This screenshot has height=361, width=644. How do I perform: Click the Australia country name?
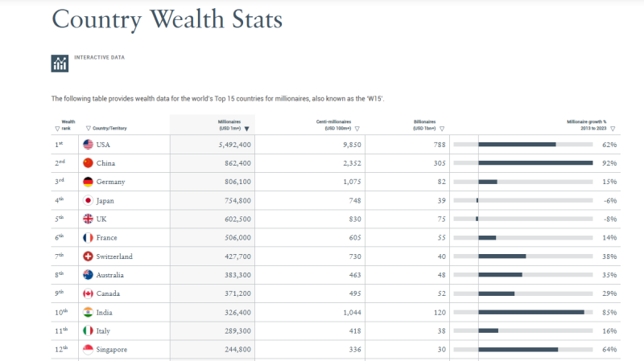[111, 275]
